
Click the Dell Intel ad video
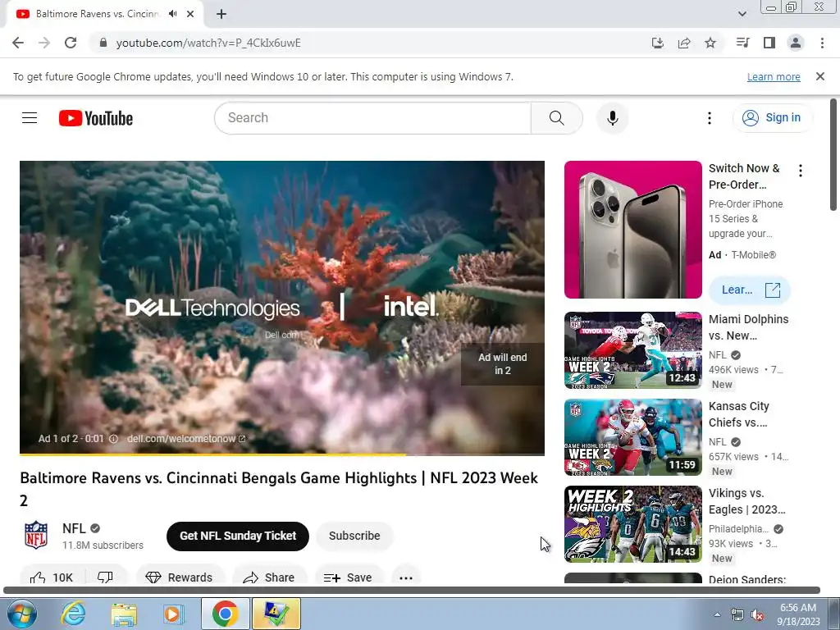pos(282,308)
